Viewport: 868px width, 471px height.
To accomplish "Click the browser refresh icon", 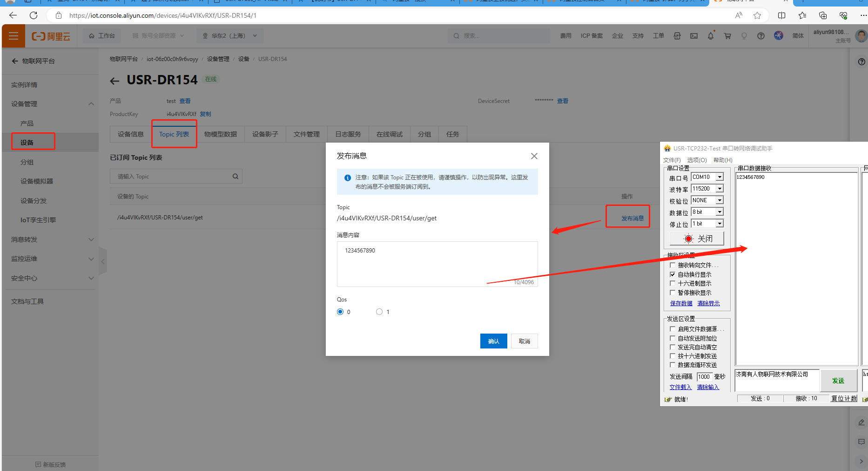I will [34, 15].
